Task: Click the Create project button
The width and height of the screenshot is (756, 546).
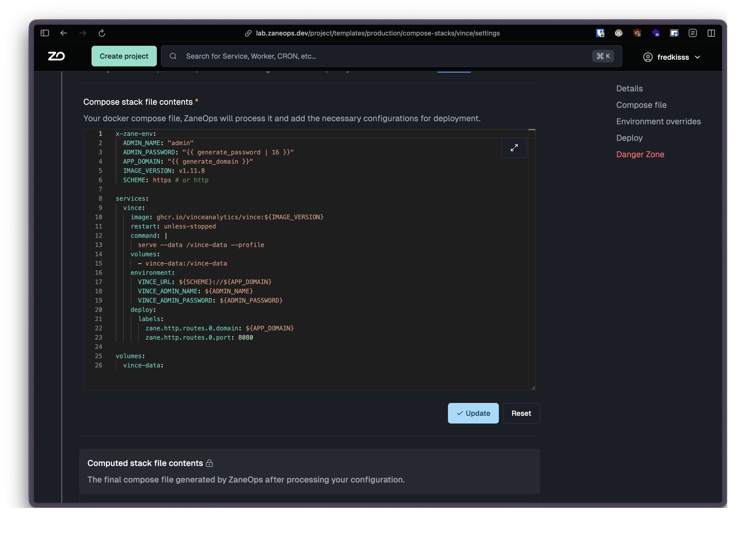Action: click(124, 56)
